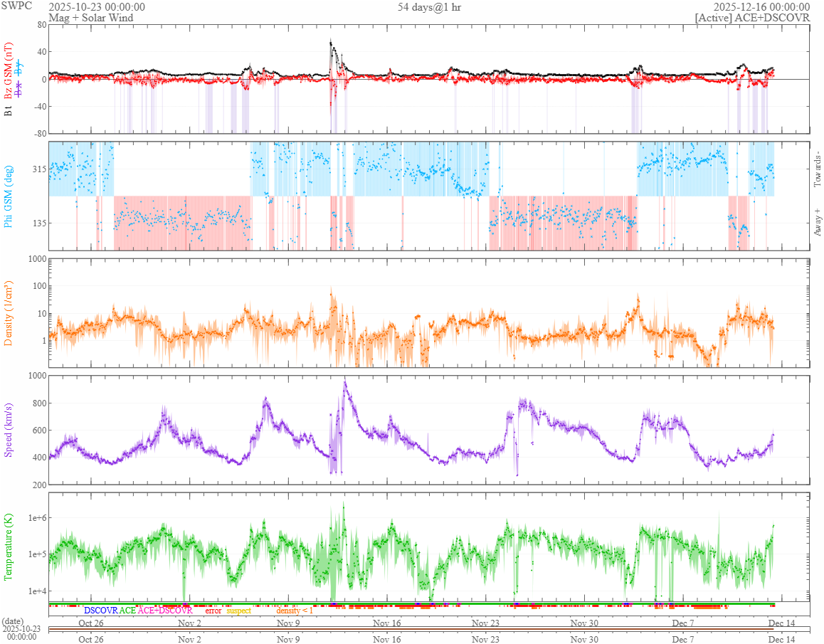Click the 1e+4 tick on the Temperature axis
Screen dimensions: 824x644
point(37,591)
